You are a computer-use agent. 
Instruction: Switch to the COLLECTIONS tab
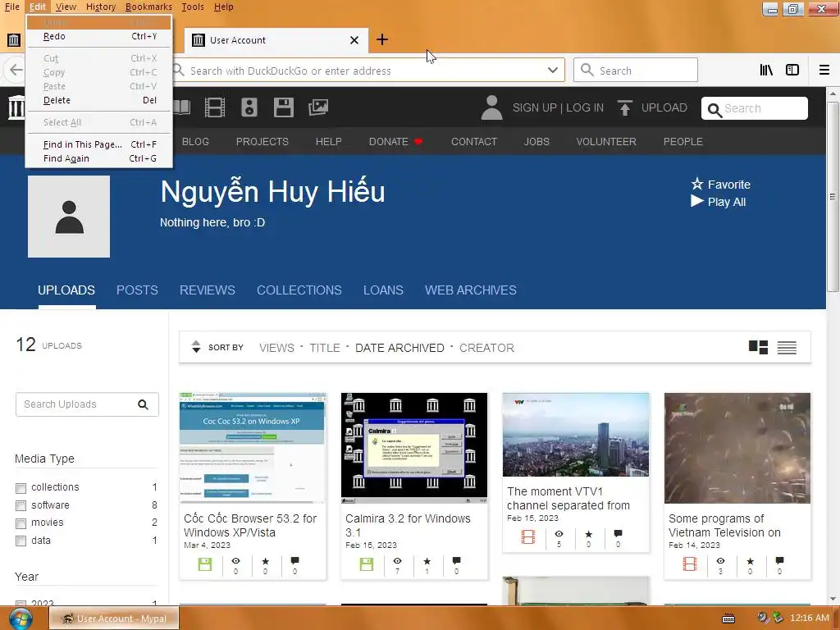coord(299,290)
